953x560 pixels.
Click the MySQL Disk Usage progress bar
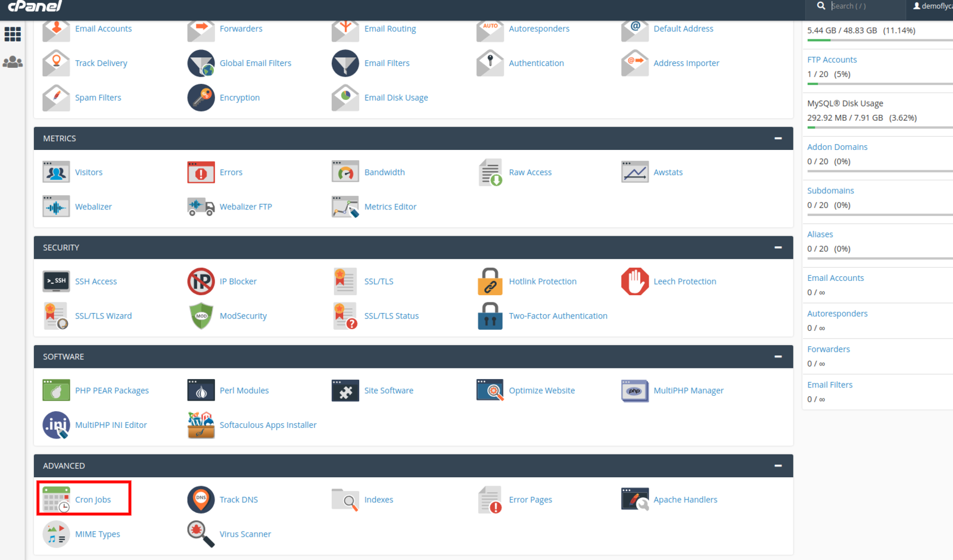[880, 127]
